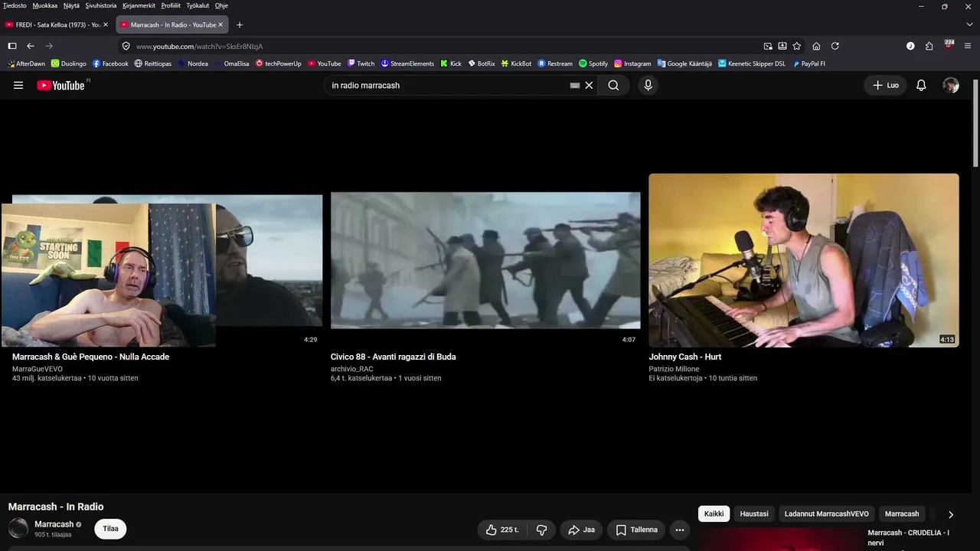Start voice search with the microphone
The width and height of the screenshot is (980, 551).
tap(648, 85)
